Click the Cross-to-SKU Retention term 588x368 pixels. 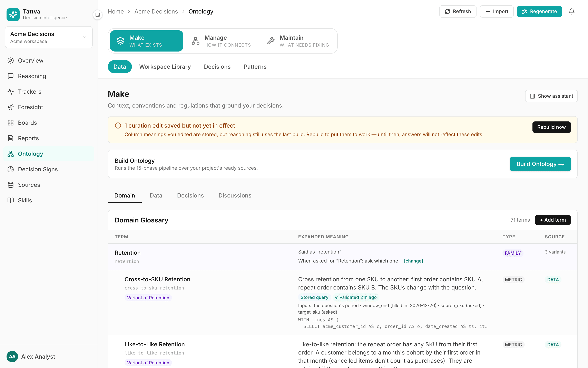157,279
